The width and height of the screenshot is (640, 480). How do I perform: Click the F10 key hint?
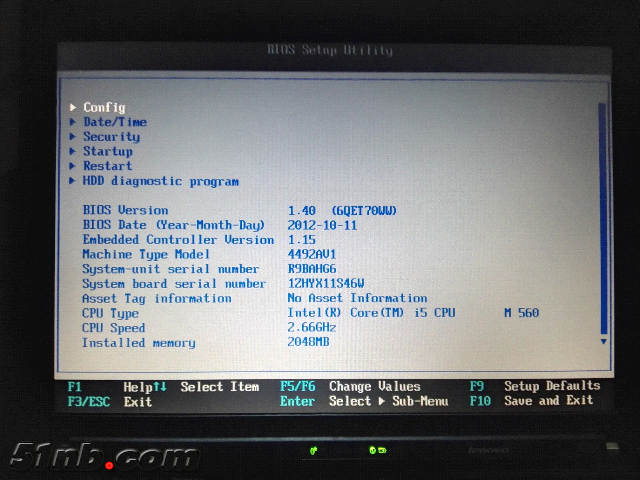[x=480, y=401]
